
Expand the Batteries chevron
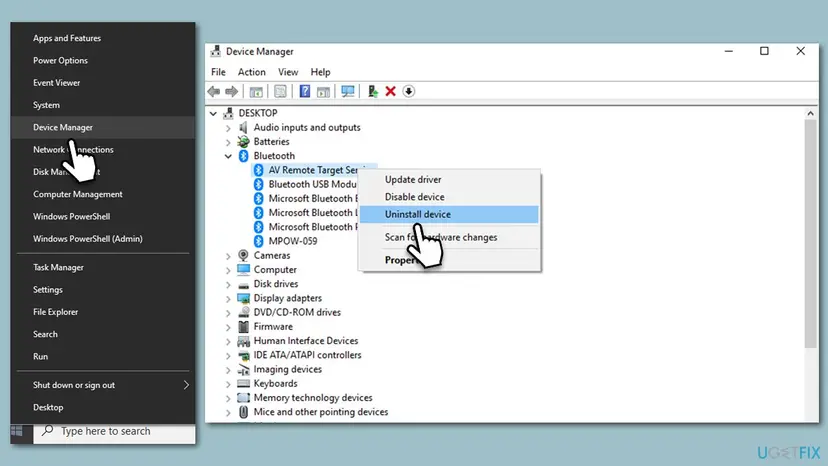click(x=228, y=142)
